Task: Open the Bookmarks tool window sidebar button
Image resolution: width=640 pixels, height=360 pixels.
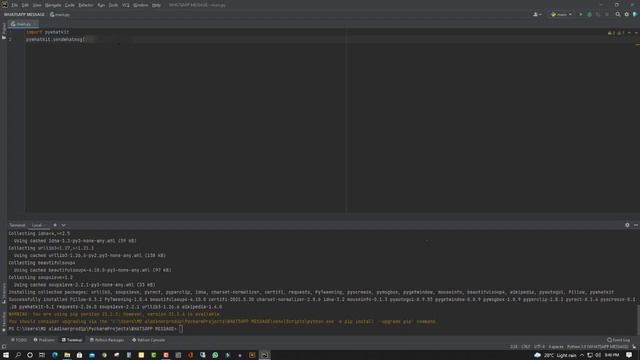Action: [x=4, y=321]
